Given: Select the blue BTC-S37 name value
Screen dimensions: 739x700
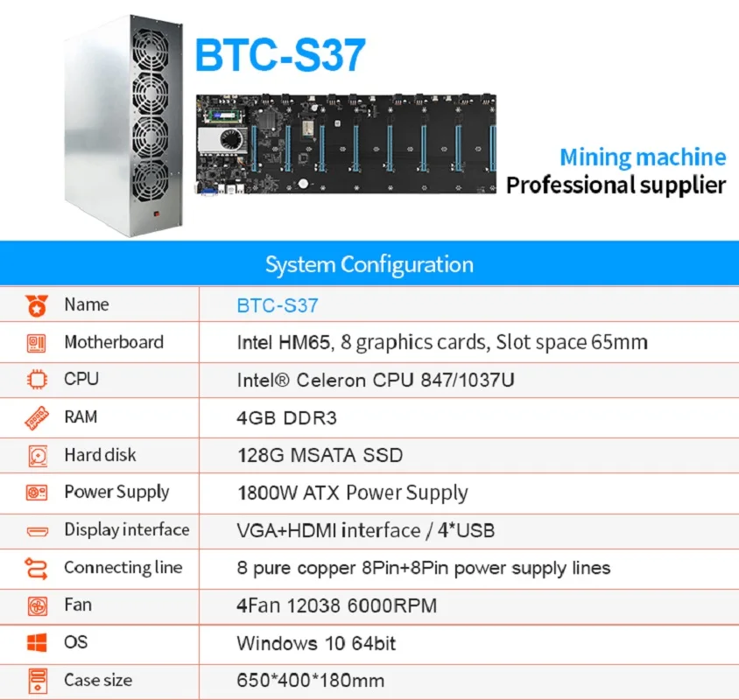Looking at the screenshot, I should click(278, 305).
